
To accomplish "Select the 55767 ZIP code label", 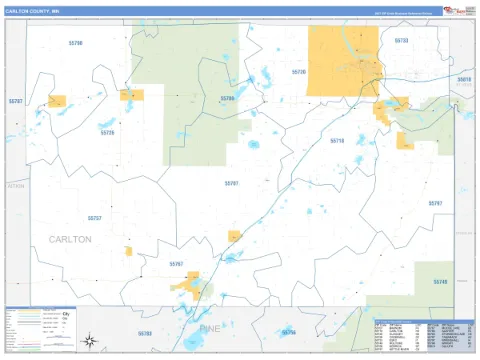I will click(176, 264).
